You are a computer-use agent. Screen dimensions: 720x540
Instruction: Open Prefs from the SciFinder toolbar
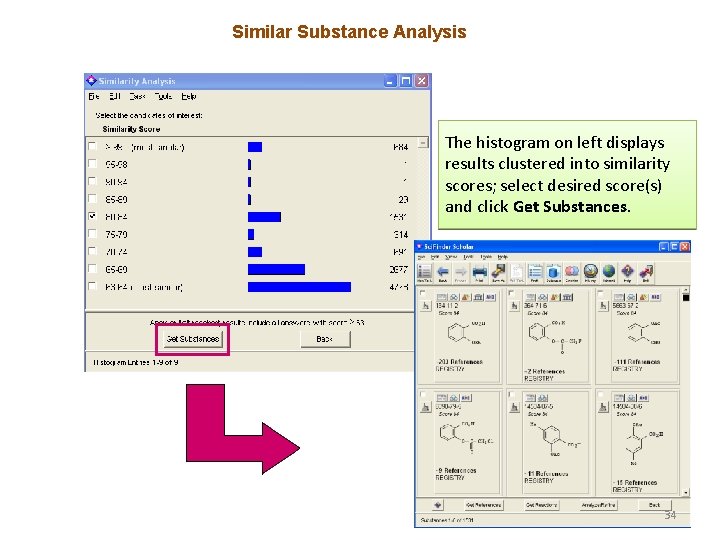point(535,272)
